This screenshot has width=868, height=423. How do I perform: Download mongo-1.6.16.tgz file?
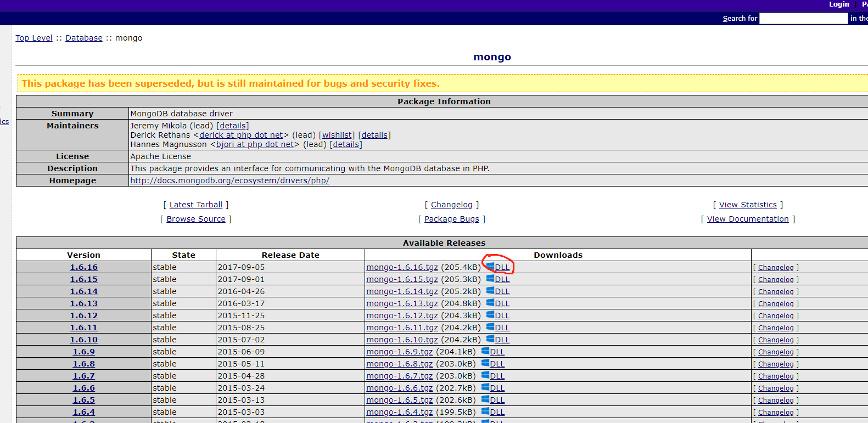coord(402,267)
